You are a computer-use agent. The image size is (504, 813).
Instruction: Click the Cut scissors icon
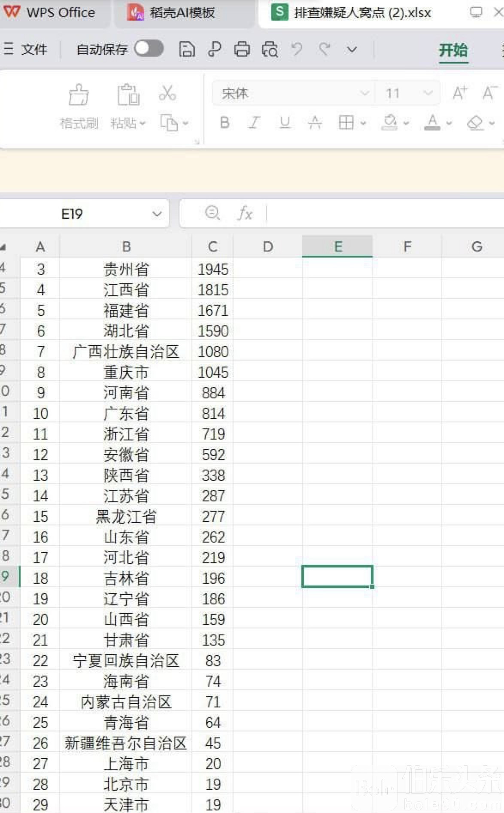tap(167, 93)
